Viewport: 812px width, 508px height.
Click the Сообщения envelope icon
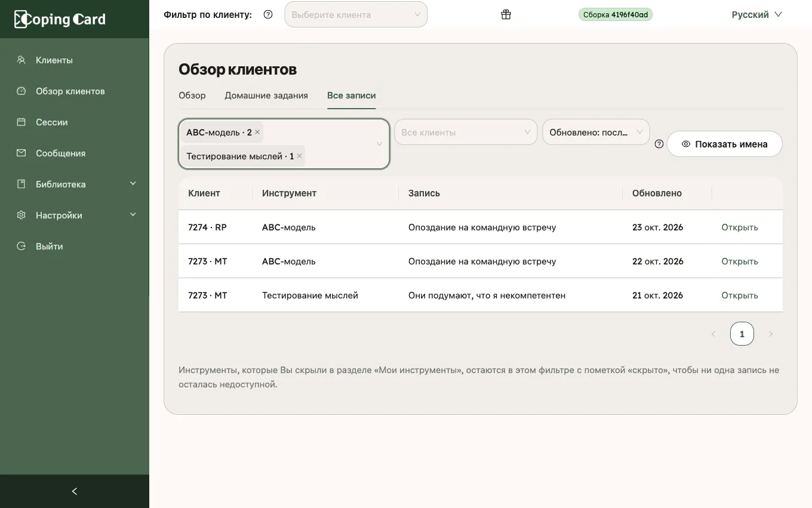(x=21, y=153)
